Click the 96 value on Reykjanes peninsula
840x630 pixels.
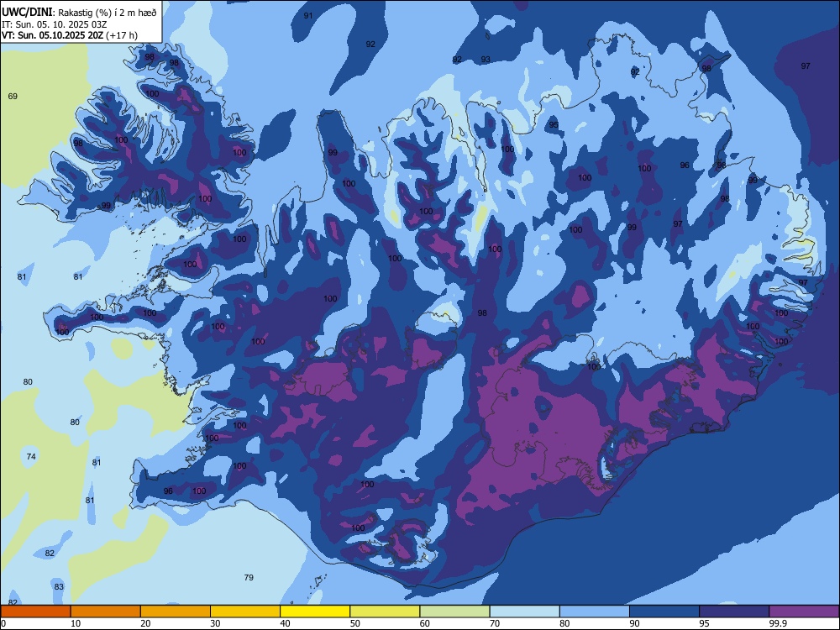[168, 491]
